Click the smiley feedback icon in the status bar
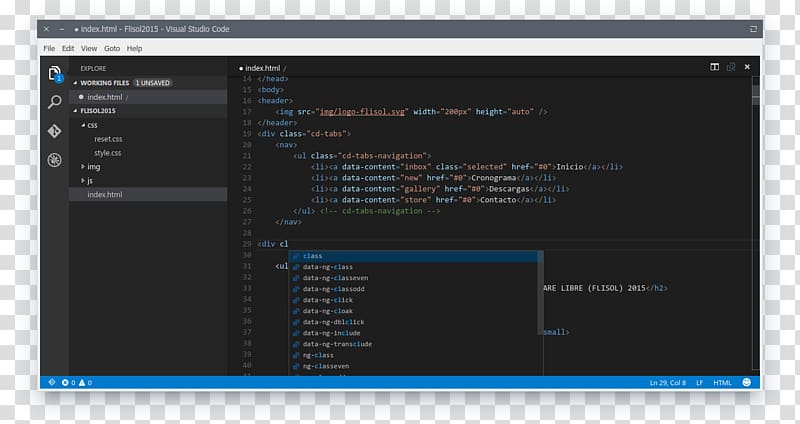The width and height of the screenshot is (800, 424). (746, 382)
